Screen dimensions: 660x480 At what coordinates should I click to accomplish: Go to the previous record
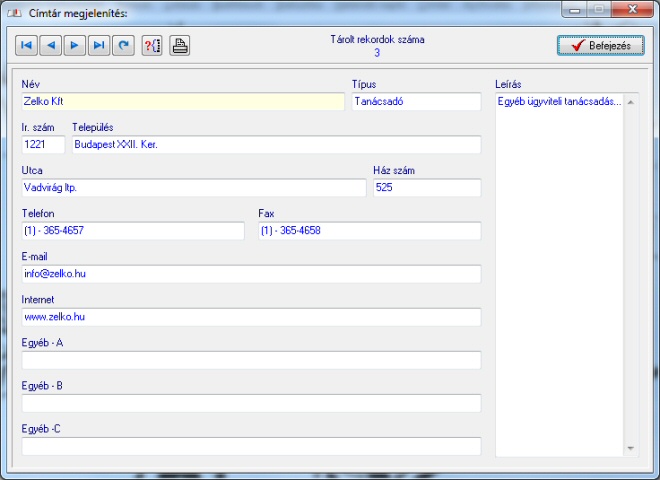pyautogui.click(x=51, y=45)
